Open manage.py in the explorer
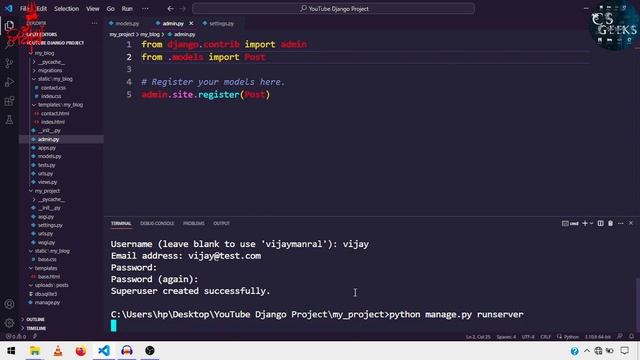 click(x=47, y=302)
